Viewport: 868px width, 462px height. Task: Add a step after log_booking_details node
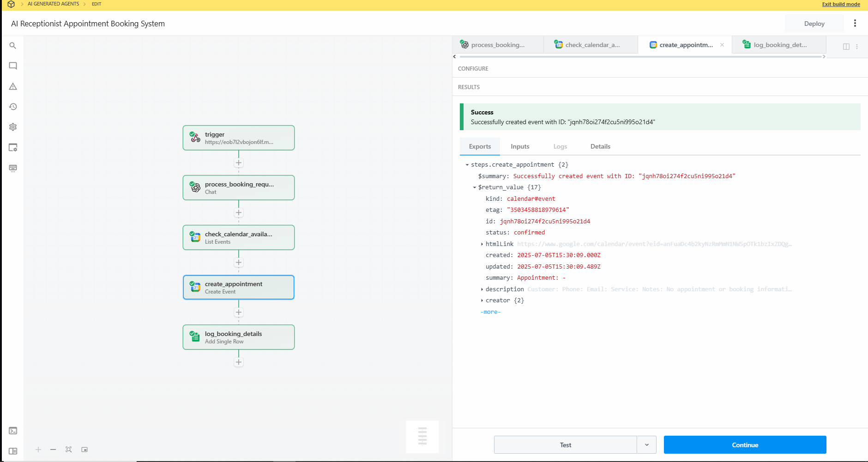click(x=239, y=362)
